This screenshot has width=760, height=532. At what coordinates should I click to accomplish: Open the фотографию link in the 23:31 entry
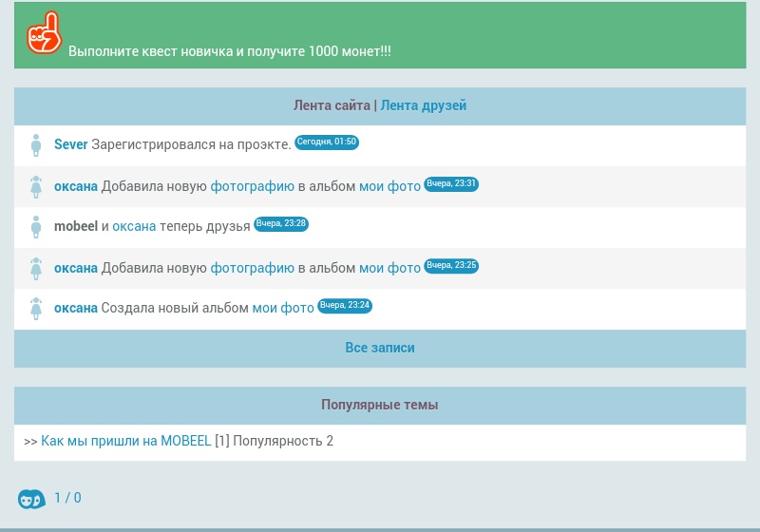252,186
